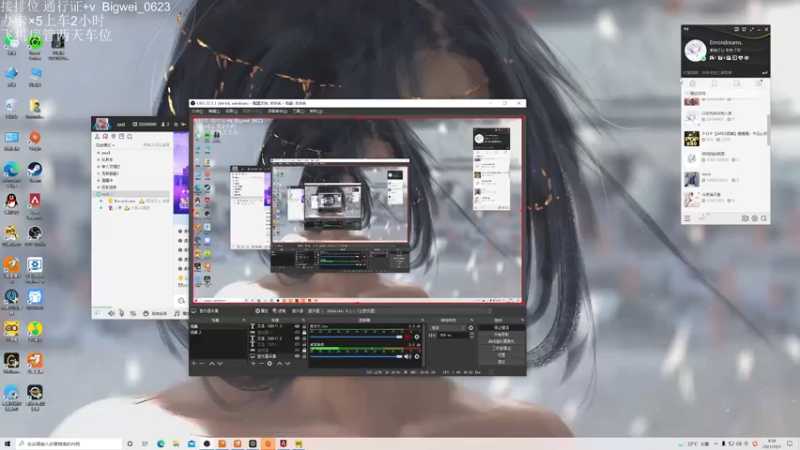Open the mimi channel entry in YY list

tap(726, 179)
